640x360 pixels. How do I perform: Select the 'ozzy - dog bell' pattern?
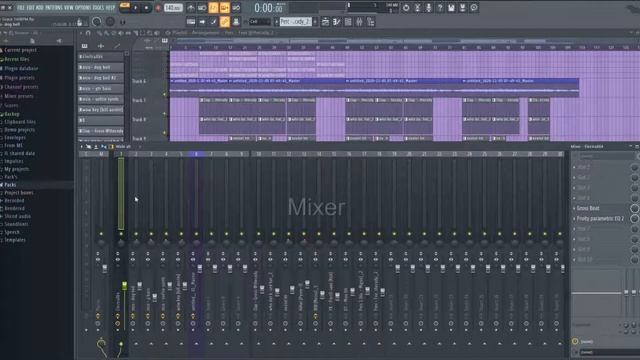point(101,67)
